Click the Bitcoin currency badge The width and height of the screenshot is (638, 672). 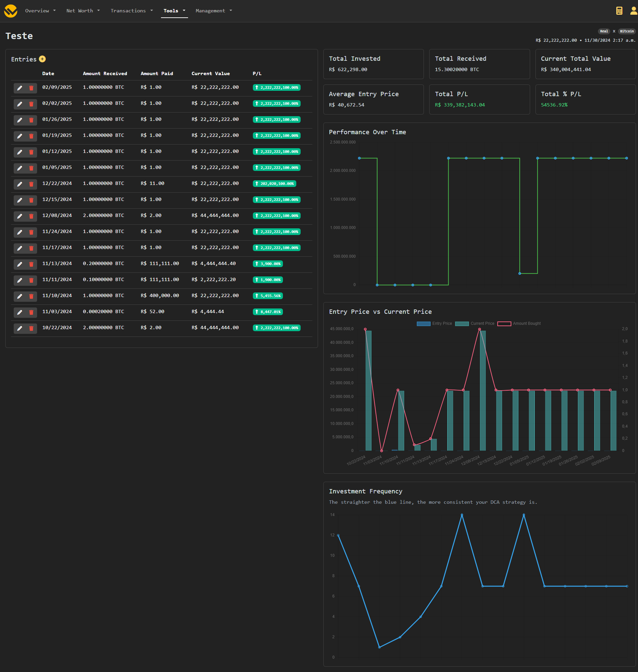(626, 31)
